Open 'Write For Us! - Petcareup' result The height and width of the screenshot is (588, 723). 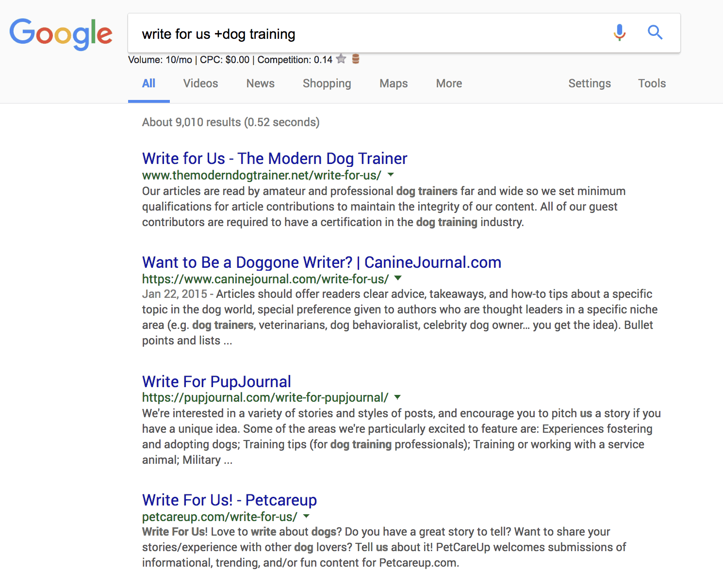coord(229,500)
